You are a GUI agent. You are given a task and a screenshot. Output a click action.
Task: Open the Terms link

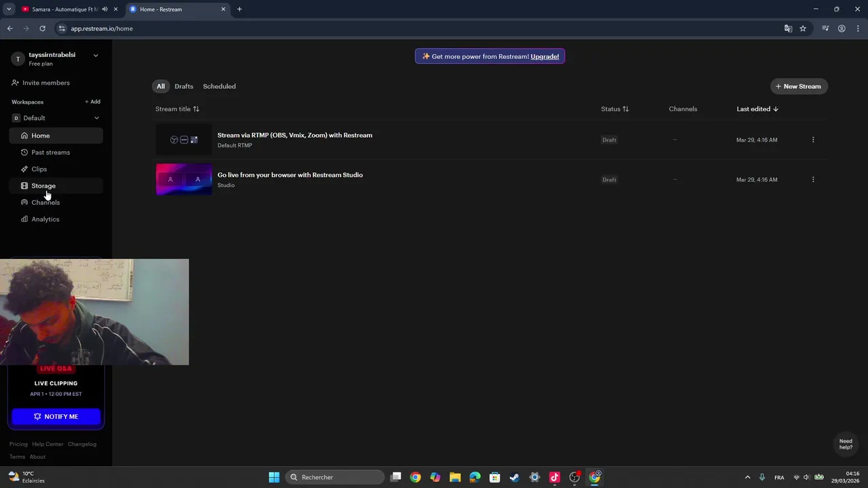tap(17, 457)
